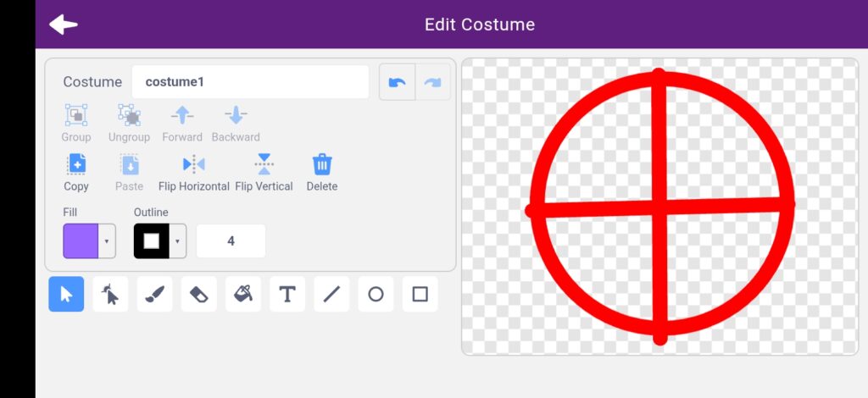Select the Line tool
This screenshot has width=868, height=398.
pos(331,294)
